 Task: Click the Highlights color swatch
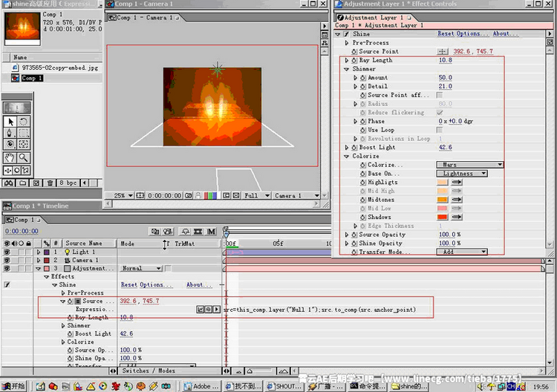click(x=443, y=182)
